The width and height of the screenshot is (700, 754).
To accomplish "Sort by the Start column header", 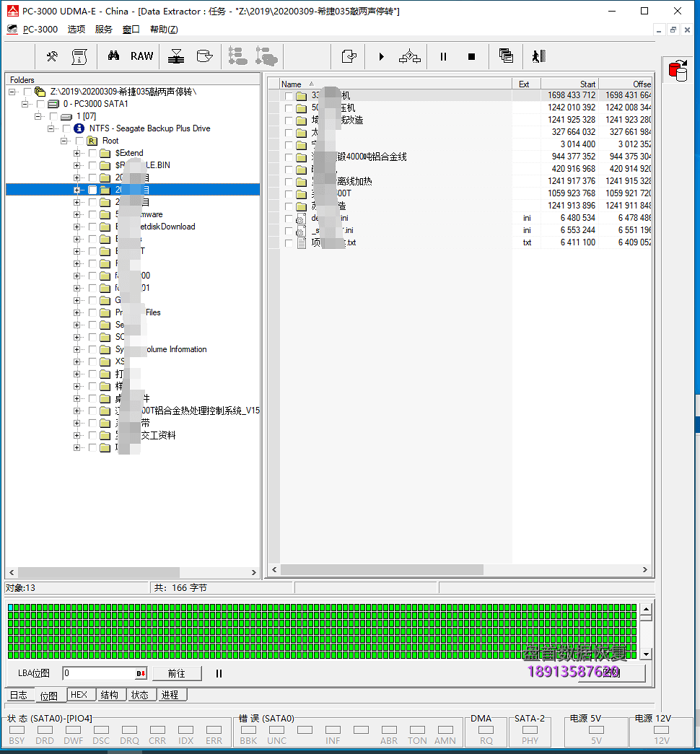I will pos(570,84).
